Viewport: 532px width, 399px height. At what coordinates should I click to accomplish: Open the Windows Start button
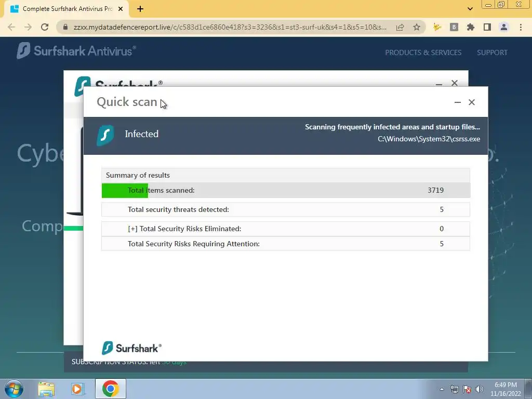[14, 389]
